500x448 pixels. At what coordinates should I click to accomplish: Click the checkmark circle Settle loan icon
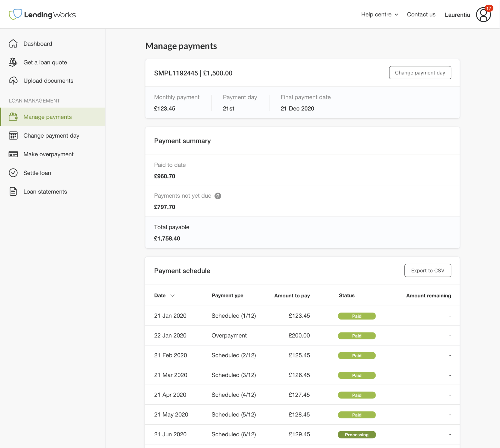coord(13,173)
